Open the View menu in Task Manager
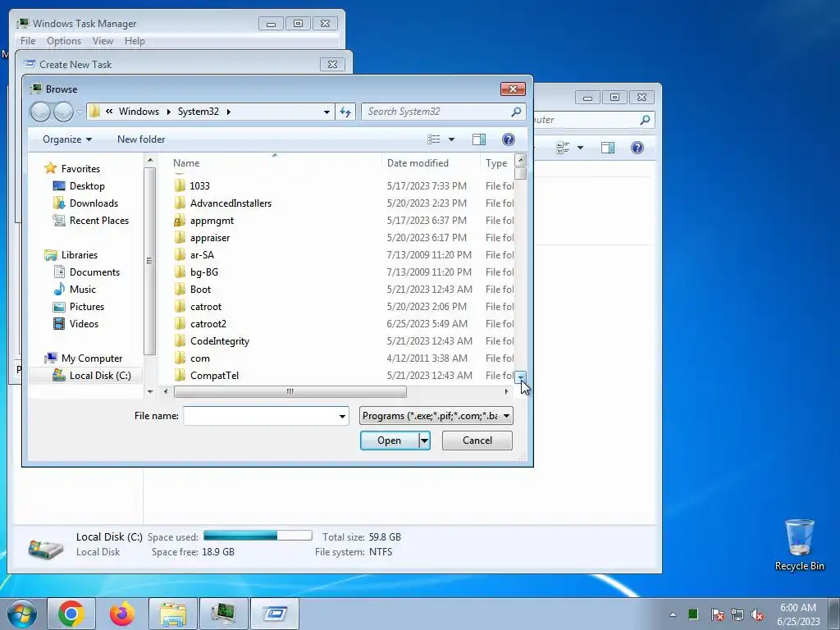This screenshot has width=840, height=630. click(x=103, y=41)
